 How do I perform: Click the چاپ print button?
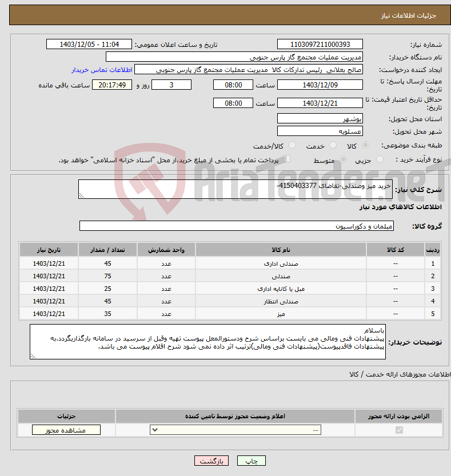[x=252, y=461]
